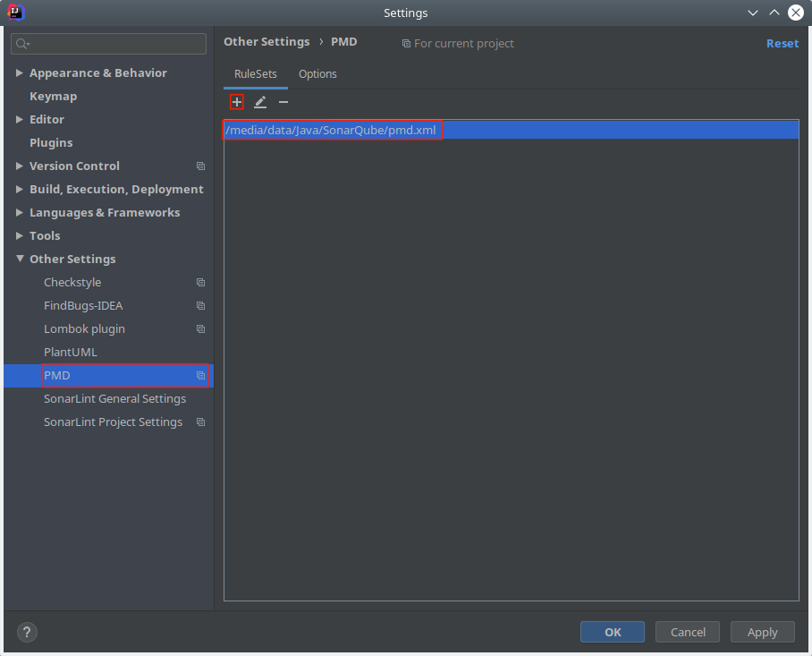Click PMD breadcrumb text

(x=344, y=42)
